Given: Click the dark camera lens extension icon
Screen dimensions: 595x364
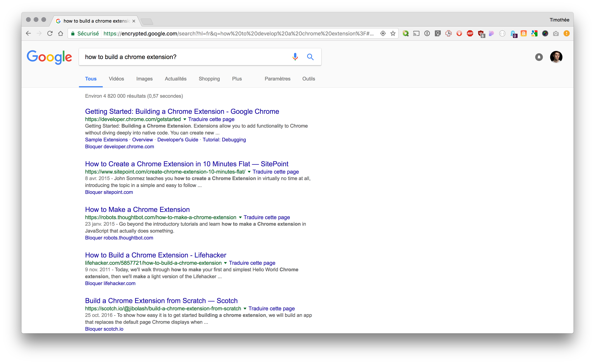Looking at the screenshot, I should (x=545, y=33).
